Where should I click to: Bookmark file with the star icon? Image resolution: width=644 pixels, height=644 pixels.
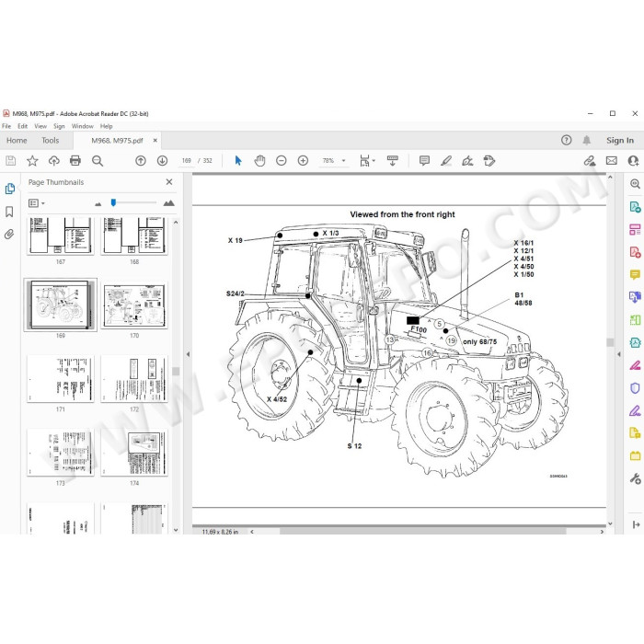pos(32,161)
